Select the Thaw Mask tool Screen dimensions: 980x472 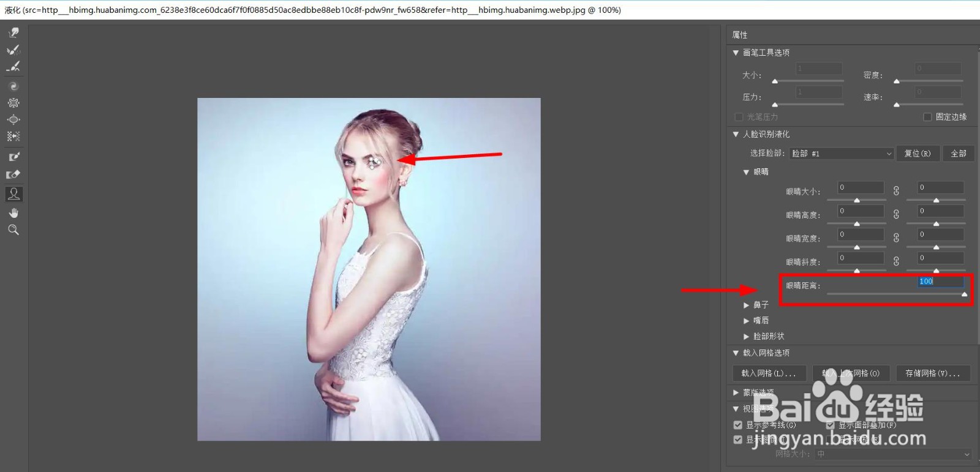[x=13, y=174]
